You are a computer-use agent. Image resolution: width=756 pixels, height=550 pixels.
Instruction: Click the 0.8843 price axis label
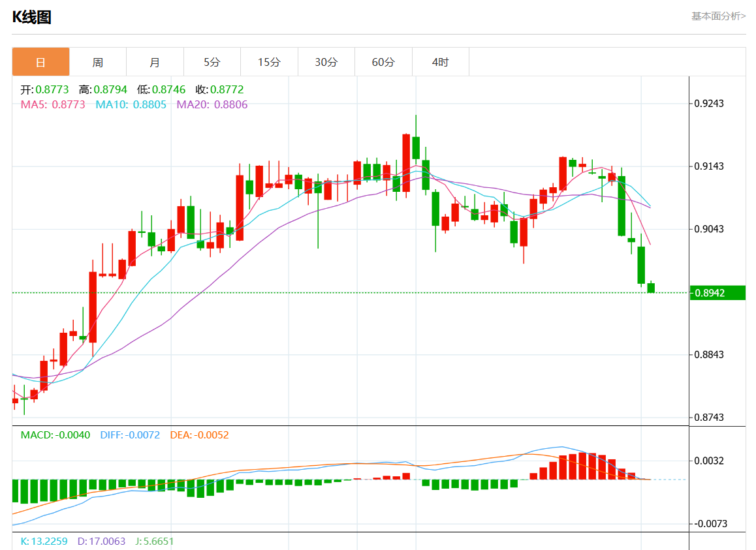click(x=709, y=355)
